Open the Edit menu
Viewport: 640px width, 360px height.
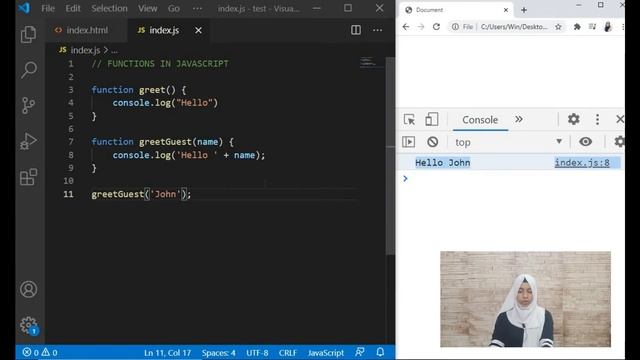click(x=73, y=8)
